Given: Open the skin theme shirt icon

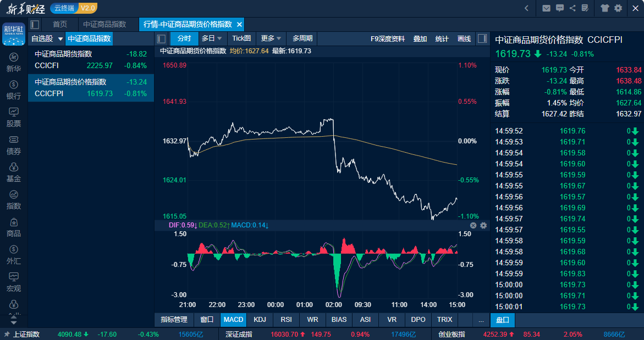Looking at the screenshot, I should pyautogui.click(x=604, y=8).
